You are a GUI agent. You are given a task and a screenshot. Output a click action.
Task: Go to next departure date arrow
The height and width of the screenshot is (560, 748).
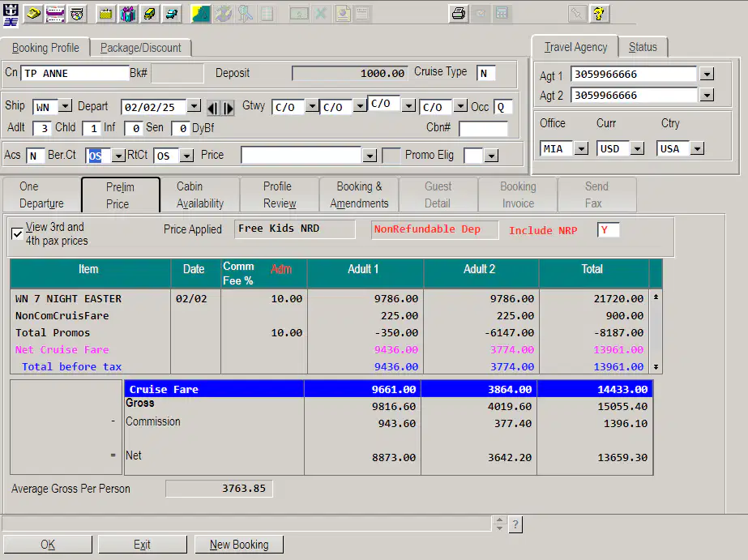click(x=229, y=109)
